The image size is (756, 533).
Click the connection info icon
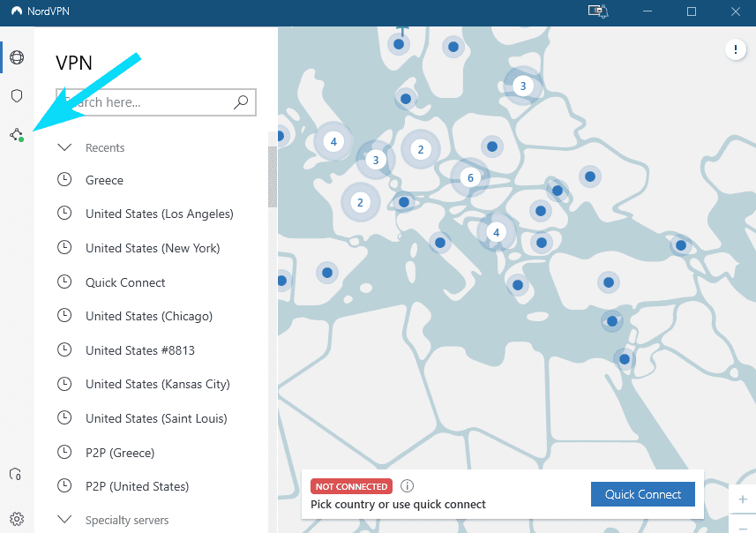[x=407, y=485]
